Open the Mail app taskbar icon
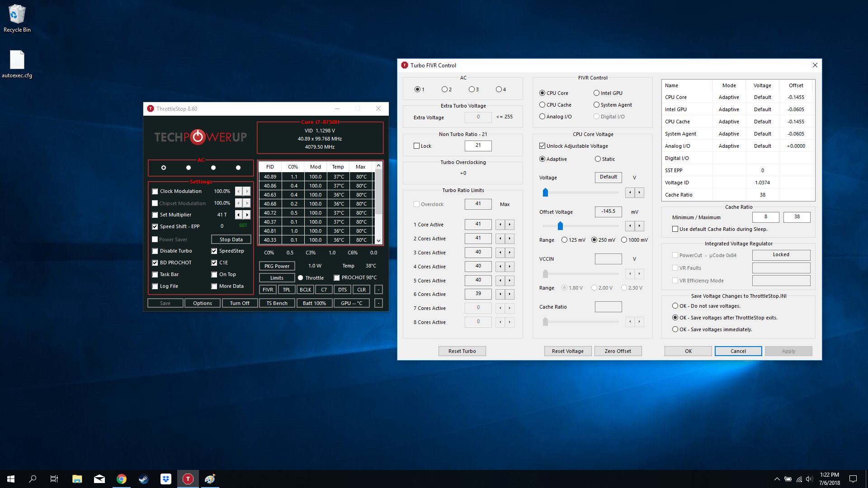 [x=99, y=479]
